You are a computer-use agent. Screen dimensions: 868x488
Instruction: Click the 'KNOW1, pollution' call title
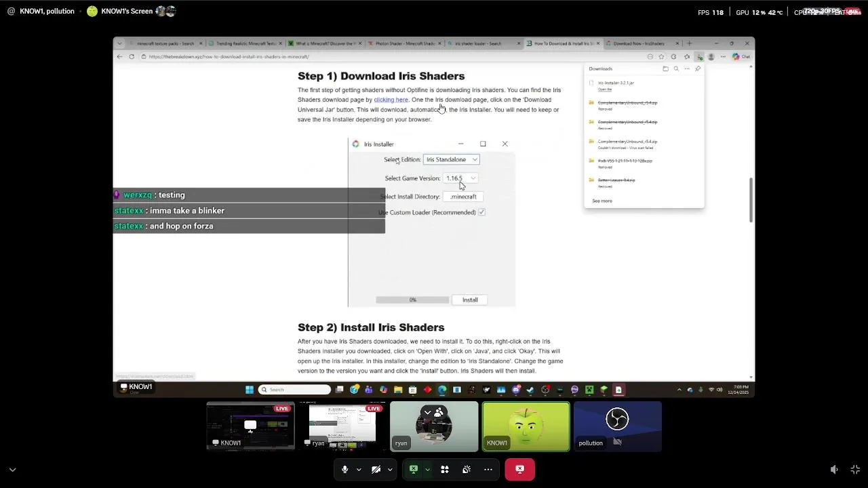pyautogui.click(x=47, y=12)
